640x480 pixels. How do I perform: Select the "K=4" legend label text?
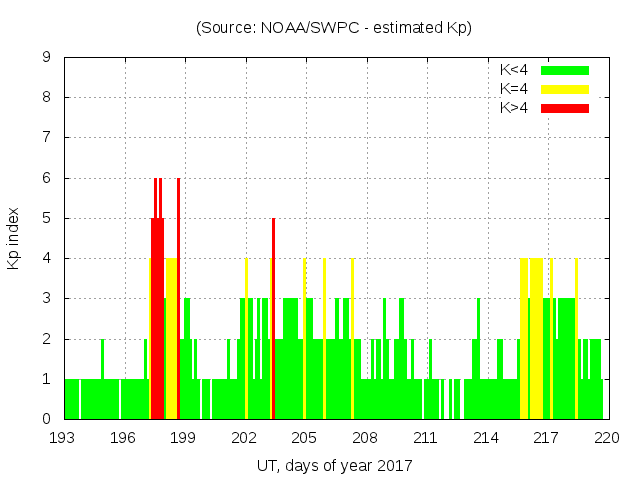(516, 89)
